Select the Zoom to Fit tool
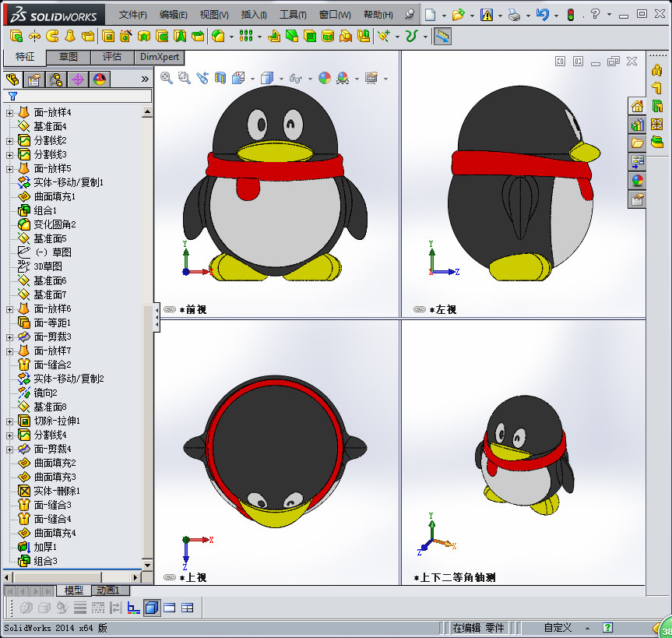The width and height of the screenshot is (672, 638). (x=166, y=78)
